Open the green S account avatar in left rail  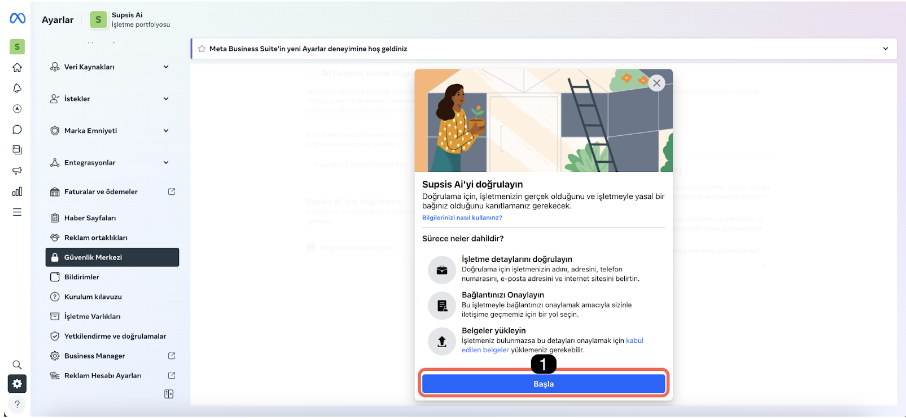coord(17,47)
